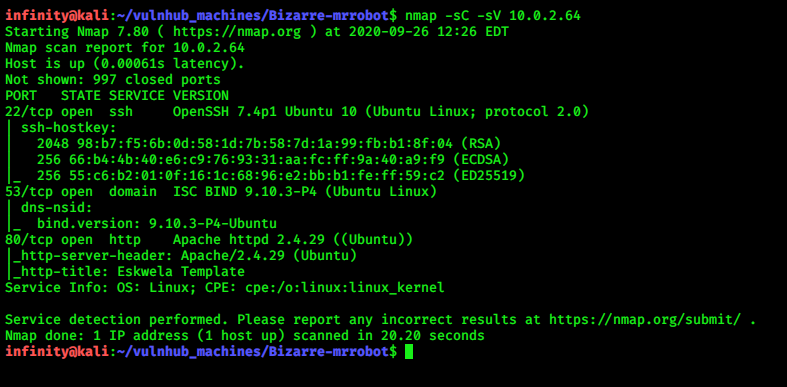Click the green terminal cursor block

click(409, 351)
